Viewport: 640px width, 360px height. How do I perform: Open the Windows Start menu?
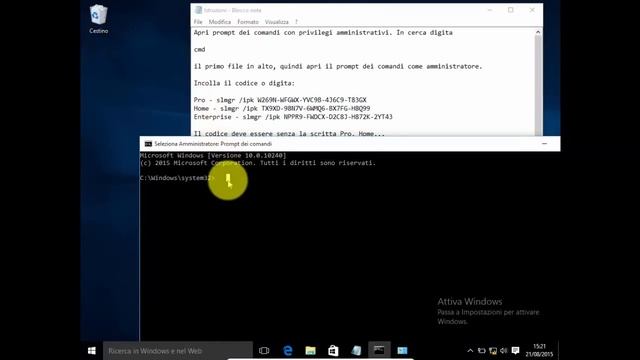click(x=92, y=351)
